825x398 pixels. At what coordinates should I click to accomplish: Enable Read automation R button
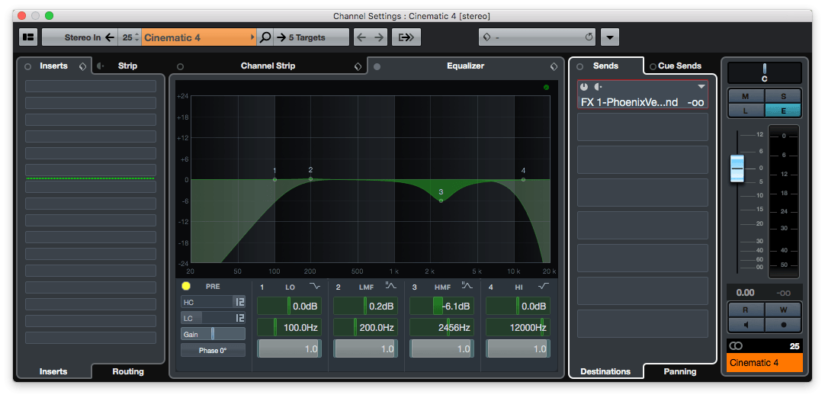pos(746,310)
